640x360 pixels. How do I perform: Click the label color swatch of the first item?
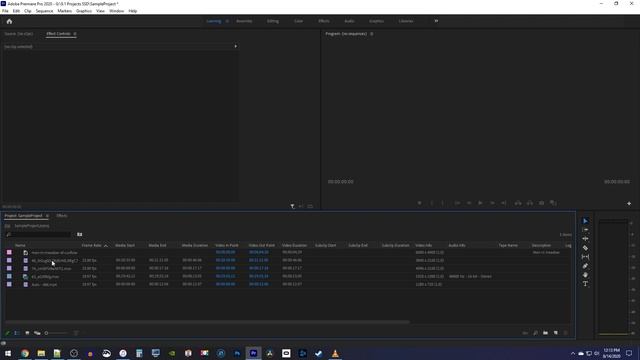[9, 253]
